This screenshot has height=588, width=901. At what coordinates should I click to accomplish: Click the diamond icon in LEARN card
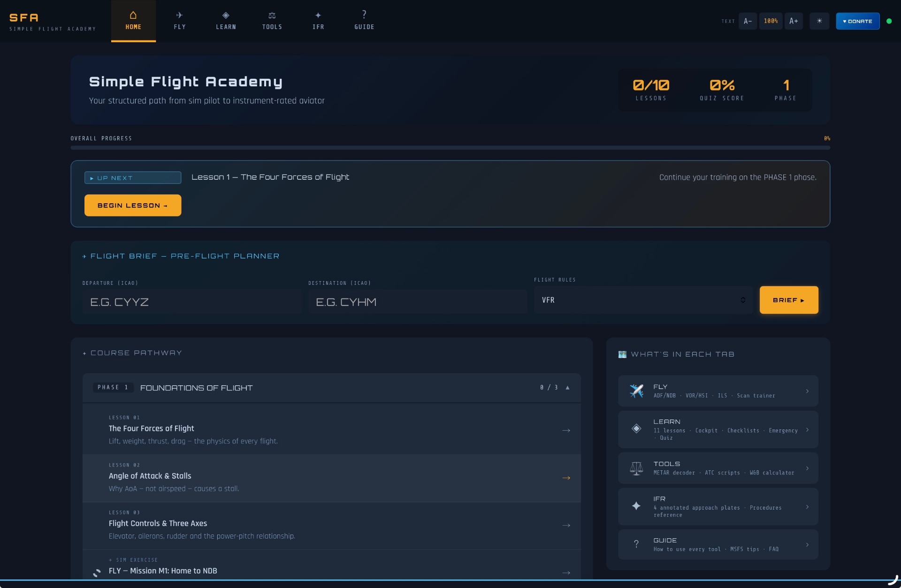636,428
